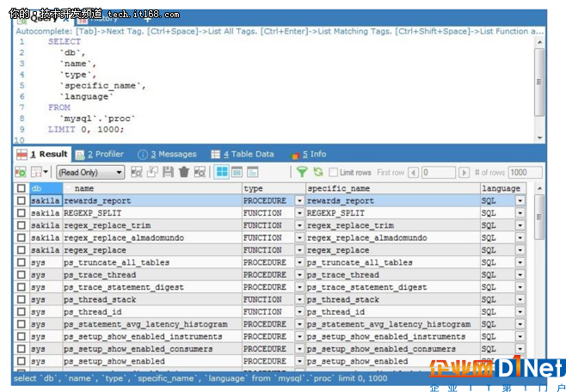Check the row checkbox for ps_thread_id

(x=22, y=311)
